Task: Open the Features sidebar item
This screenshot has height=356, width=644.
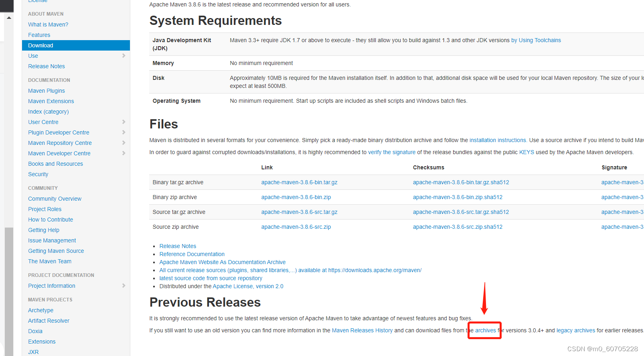Action: coord(39,35)
